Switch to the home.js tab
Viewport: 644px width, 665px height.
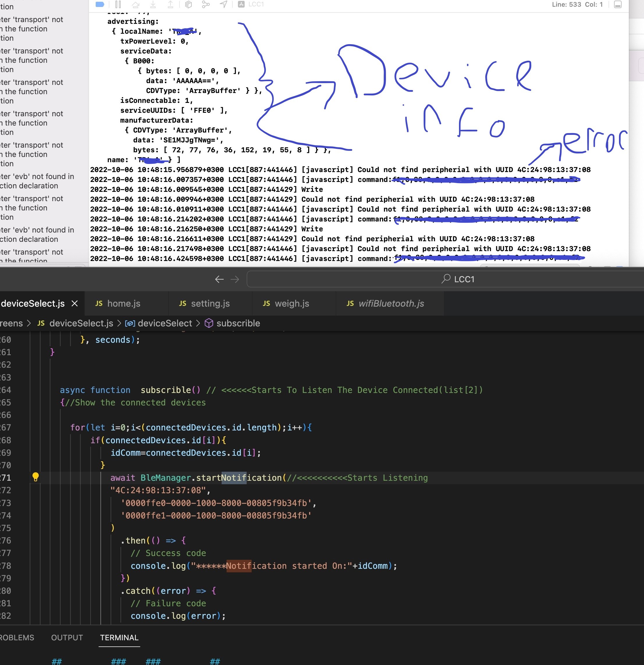pos(123,303)
